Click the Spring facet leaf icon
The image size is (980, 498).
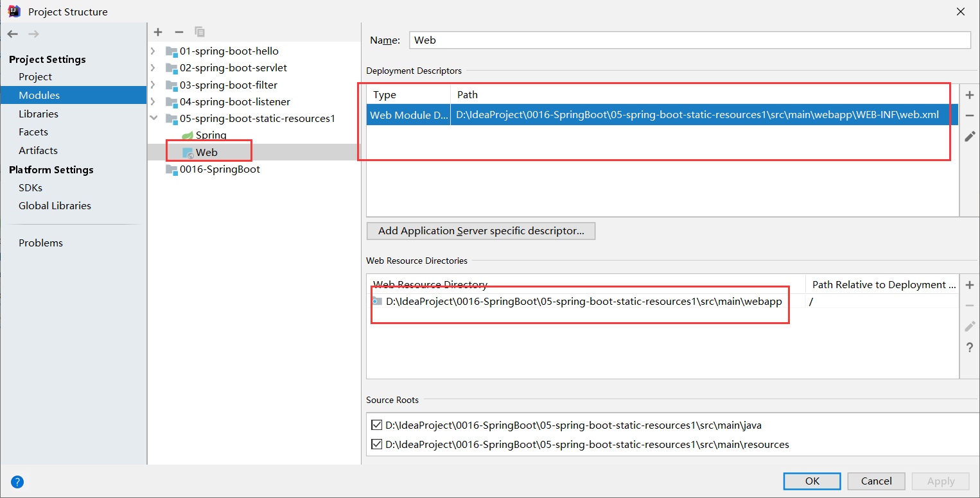point(188,135)
